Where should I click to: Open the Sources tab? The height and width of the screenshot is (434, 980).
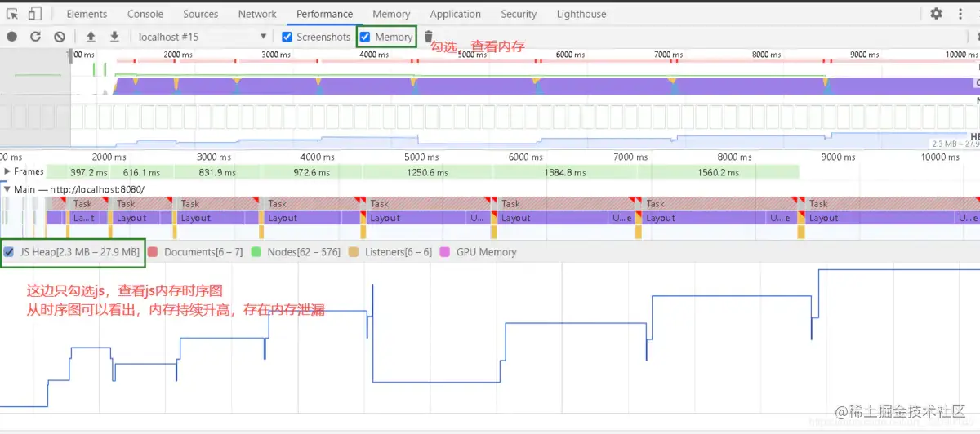pos(201,14)
